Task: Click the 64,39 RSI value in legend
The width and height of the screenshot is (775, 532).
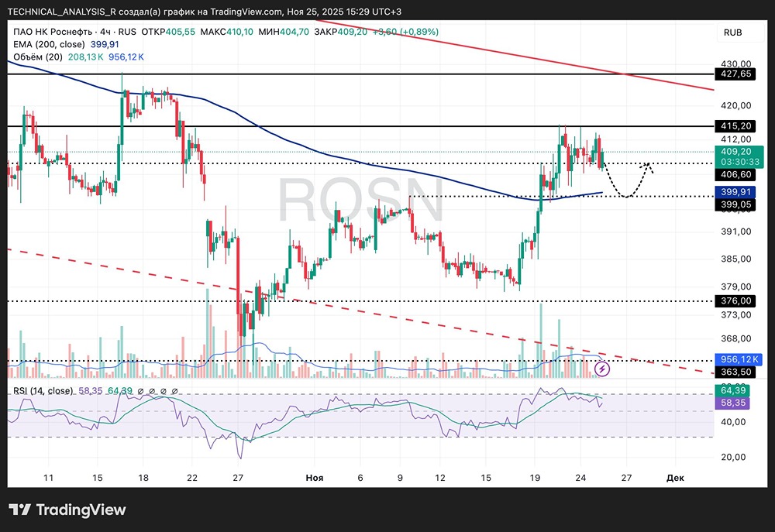Action: [120, 391]
